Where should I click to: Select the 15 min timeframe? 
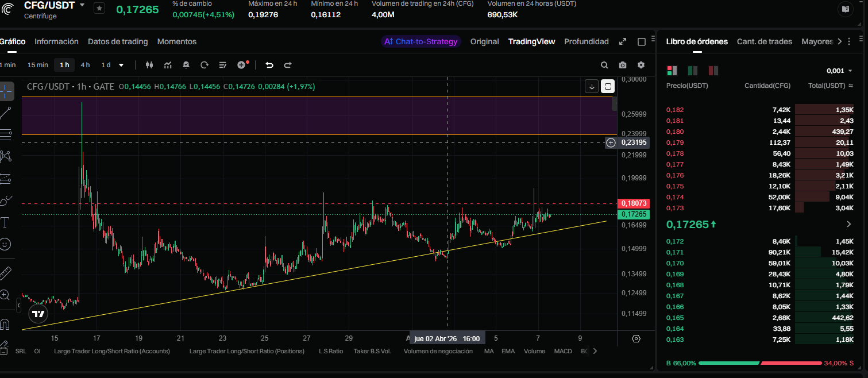click(x=38, y=65)
